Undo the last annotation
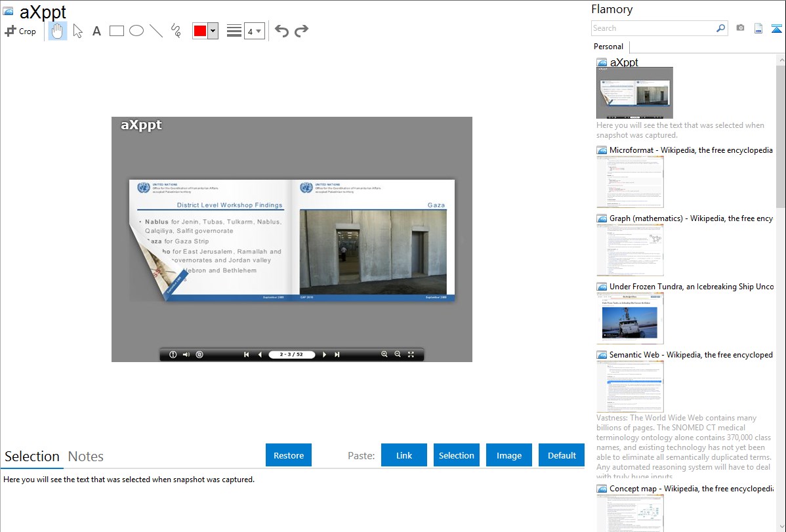786x532 pixels. point(281,31)
